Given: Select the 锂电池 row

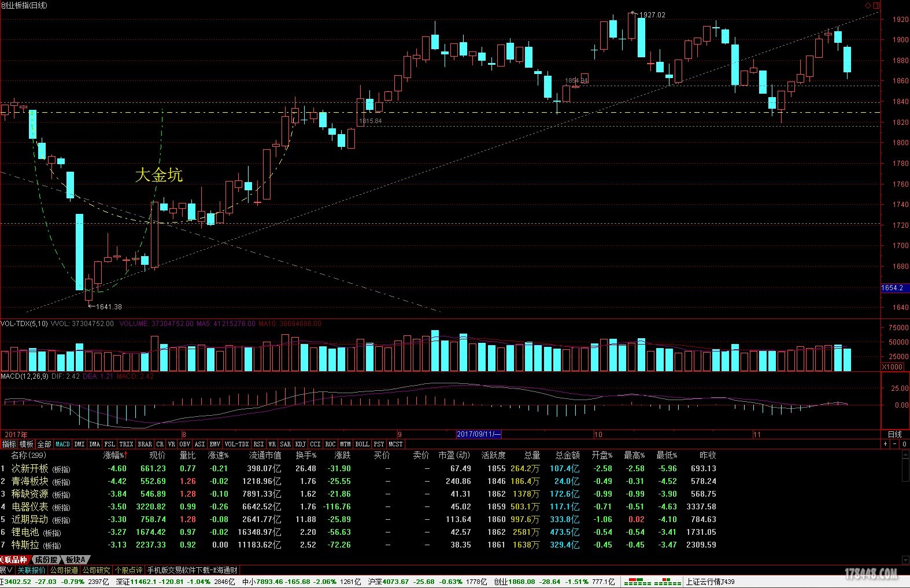Looking at the screenshot, I should click(x=358, y=532).
